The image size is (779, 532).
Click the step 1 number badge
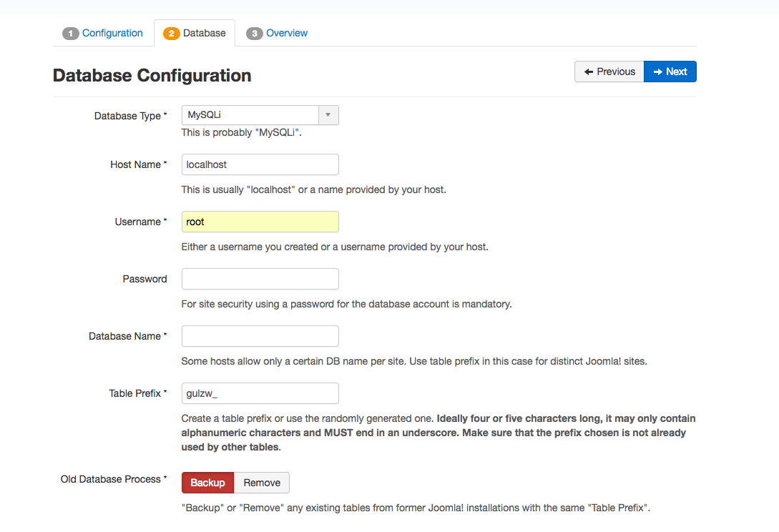[71, 34]
